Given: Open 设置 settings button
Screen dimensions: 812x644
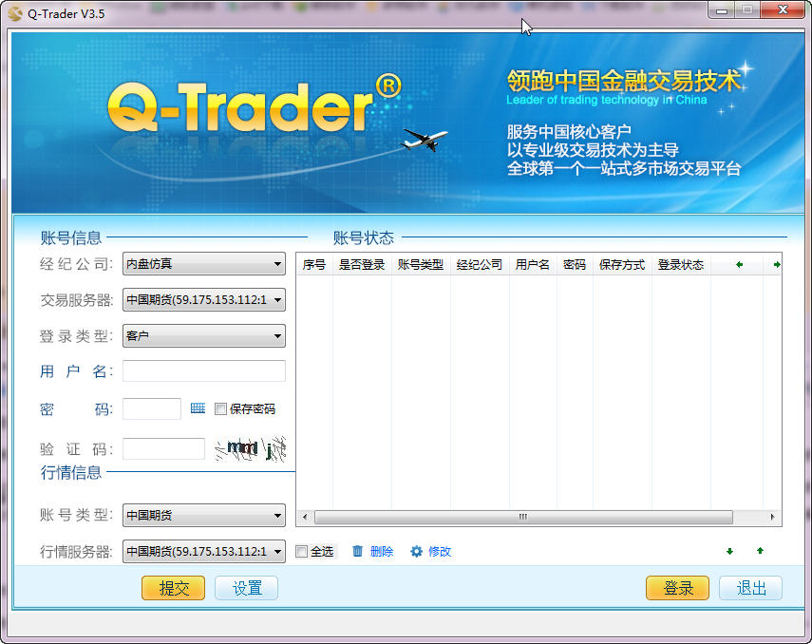Looking at the screenshot, I should pyautogui.click(x=247, y=588).
